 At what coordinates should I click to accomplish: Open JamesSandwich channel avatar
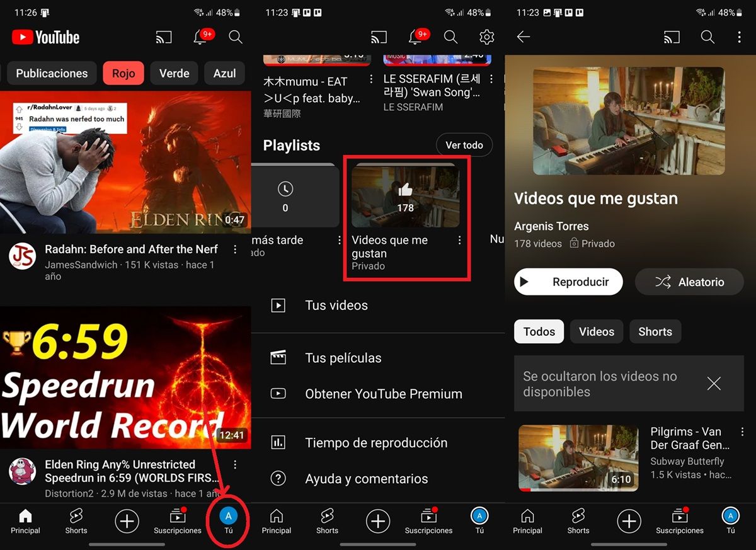22,256
